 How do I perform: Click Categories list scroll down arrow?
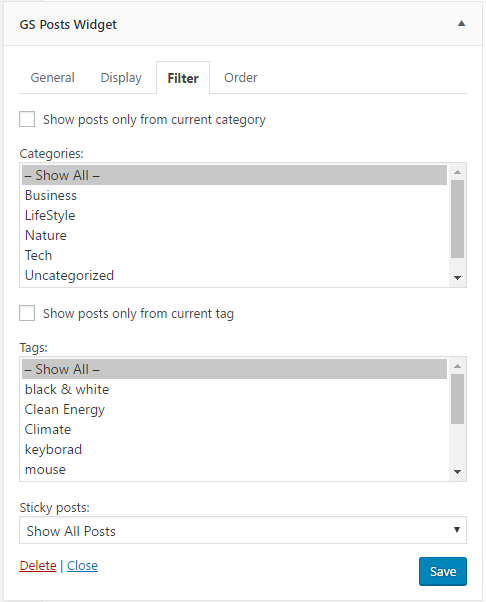point(457,278)
